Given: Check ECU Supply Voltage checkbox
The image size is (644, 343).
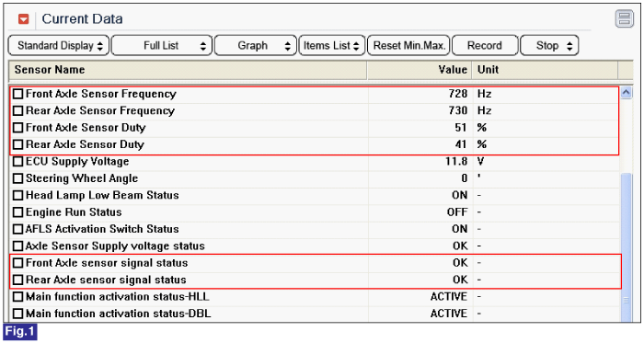Looking at the screenshot, I should point(17,162).
